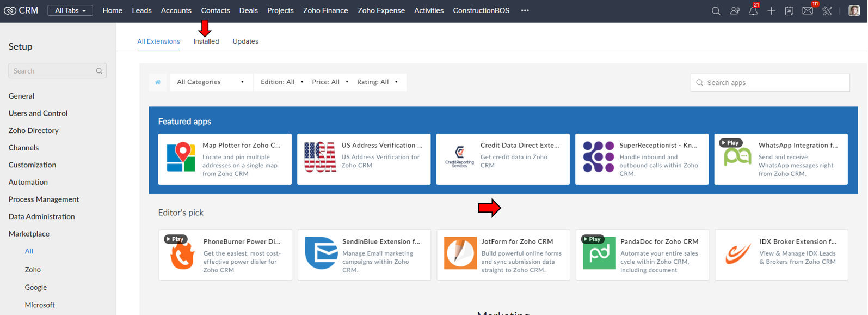
Task: Open the Deals module
Action: [248, 10]
